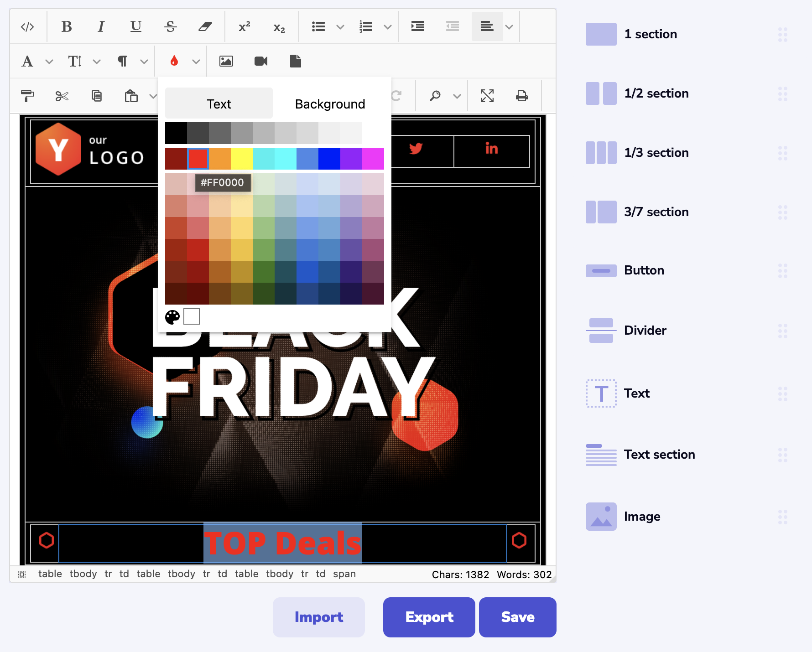Click the white custom color box
Viewport: 812px width, 652px height.
point(192,316)
